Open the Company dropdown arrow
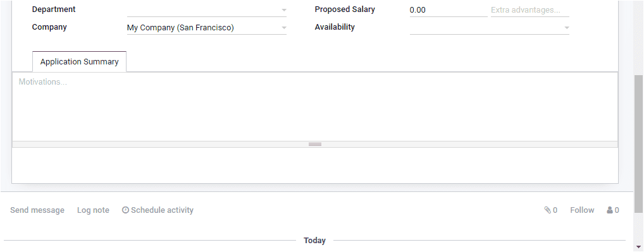This screenshot has height=252, width=644. pos(284,28)
